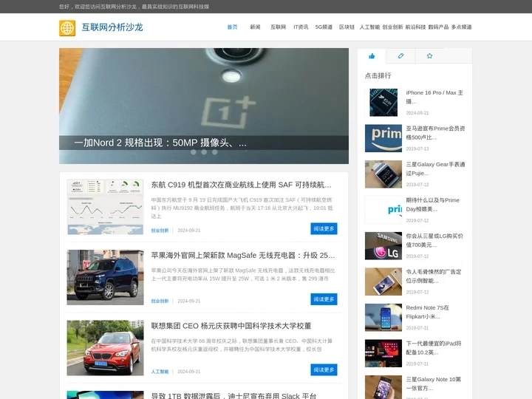
Task: Select the second carousel dot indicator
Action: tap(204, 152)
